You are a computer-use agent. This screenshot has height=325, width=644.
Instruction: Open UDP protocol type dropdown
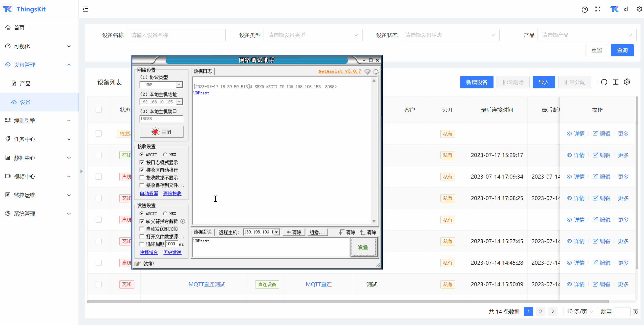coord(161,85)
